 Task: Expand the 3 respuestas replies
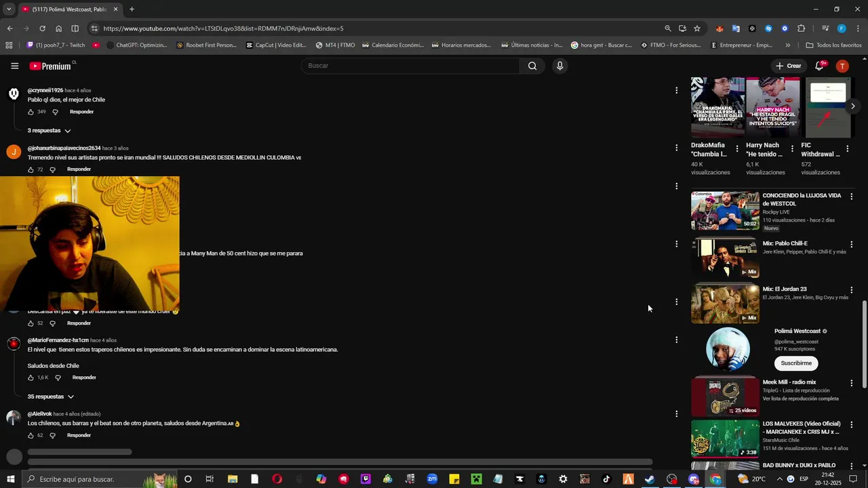pyautogui.click(x=49, y=130)
